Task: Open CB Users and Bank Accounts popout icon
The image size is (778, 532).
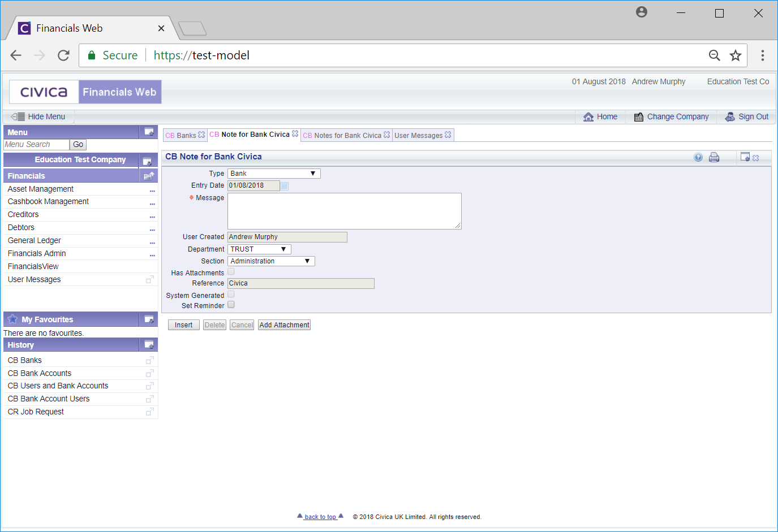Action: (150, 386)
